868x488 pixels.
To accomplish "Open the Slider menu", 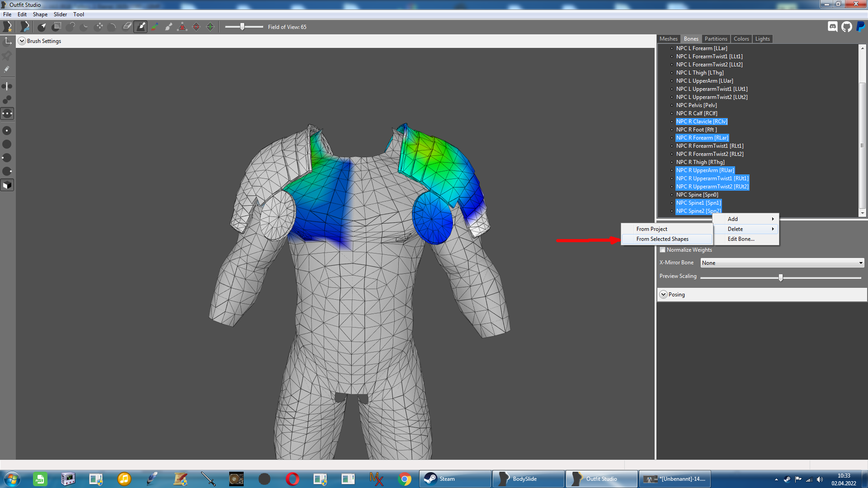I will coord(60,14).
